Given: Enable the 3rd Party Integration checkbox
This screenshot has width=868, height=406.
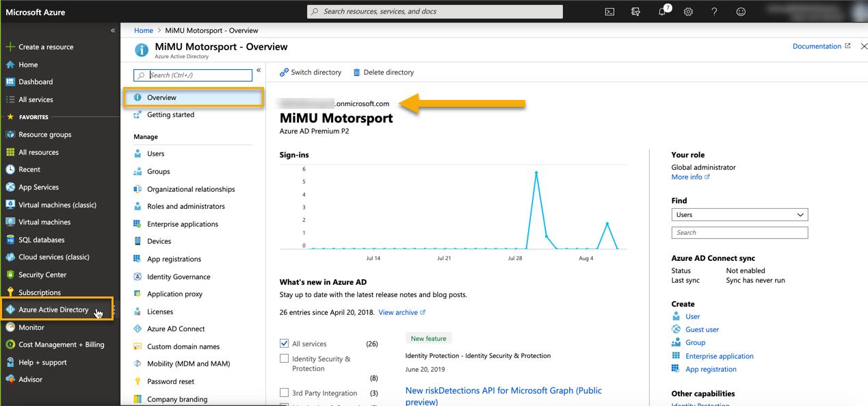Looking at the screenshot, I should 285,393.
